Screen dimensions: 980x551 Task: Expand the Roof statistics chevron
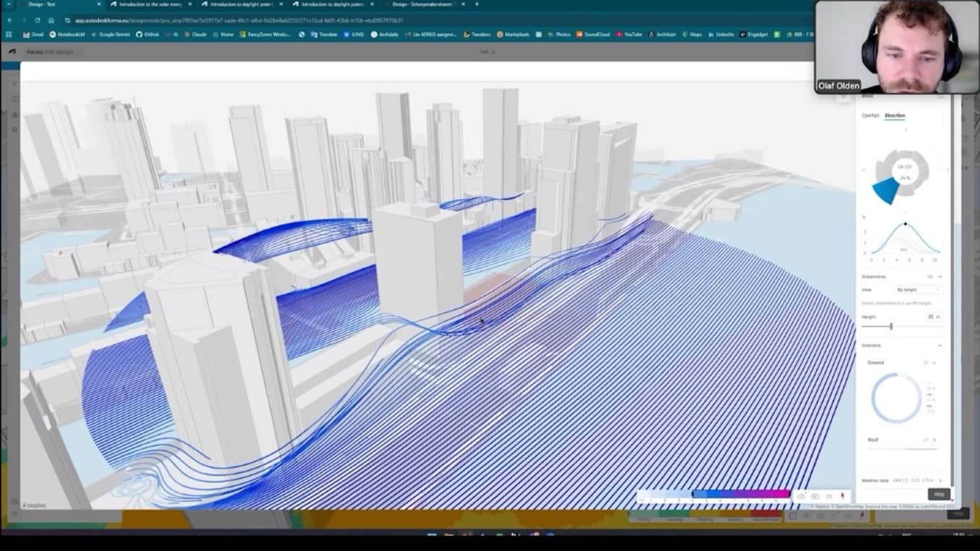pyautogui.click(x=935, y=440)
